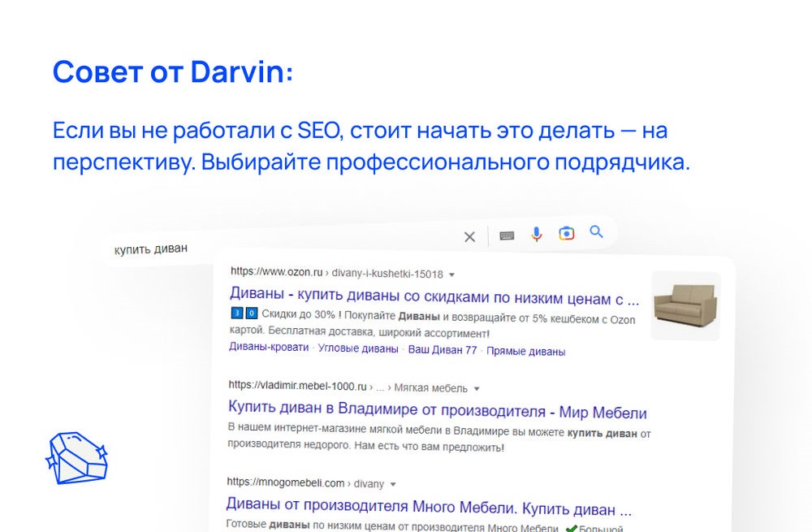This screenshot has width=812, height=532.
Task: Expand the mnogomebeli.com result options arrow
Action: (392, 484)
